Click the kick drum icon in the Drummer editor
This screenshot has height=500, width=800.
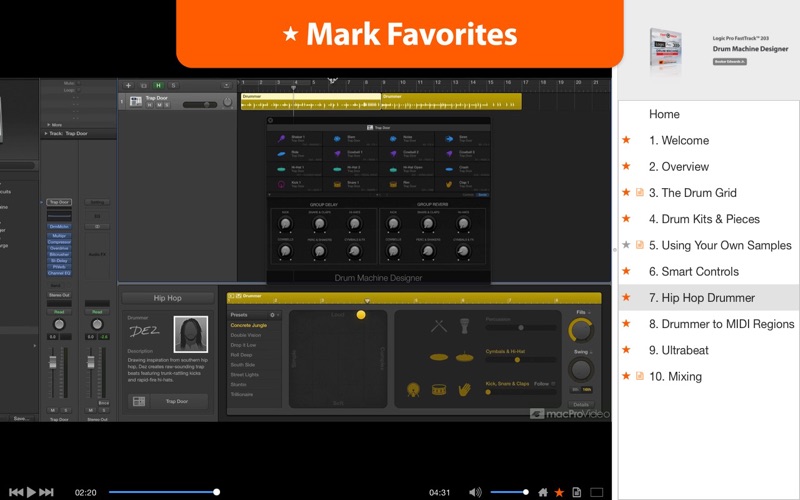[x=413, y=389]
